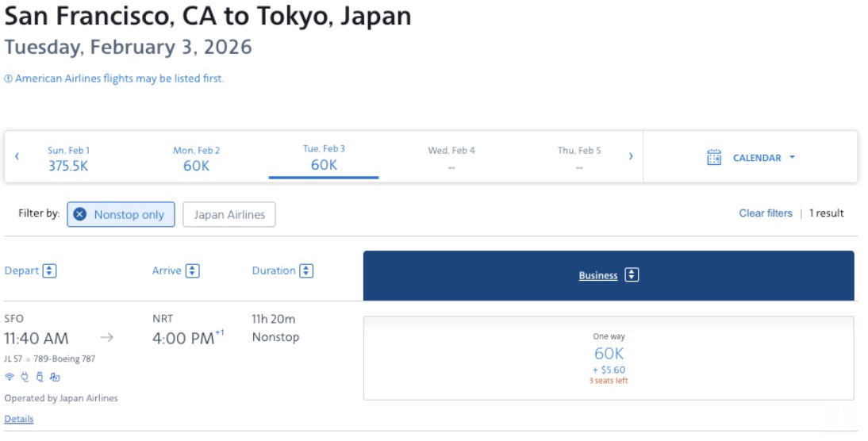868x441 pixels.
Task: Select Mon, Feb 2 date tab
Action: tap(197, 159)
